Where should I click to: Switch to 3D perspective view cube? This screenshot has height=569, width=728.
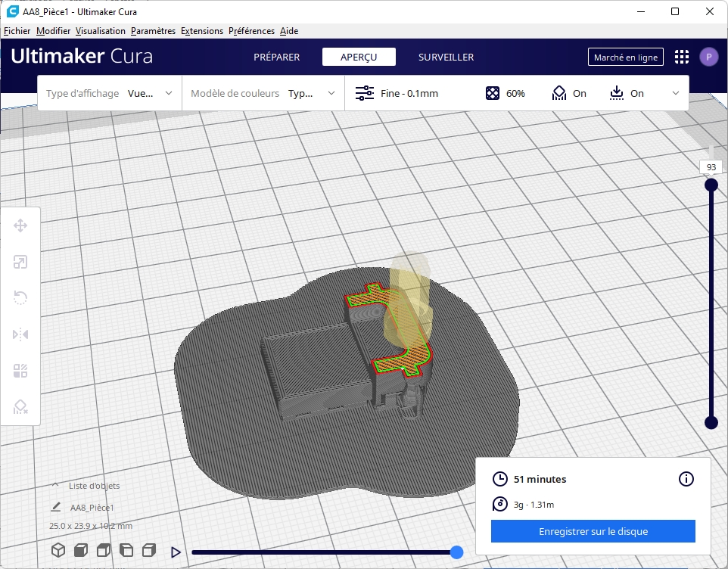[58, 550]
